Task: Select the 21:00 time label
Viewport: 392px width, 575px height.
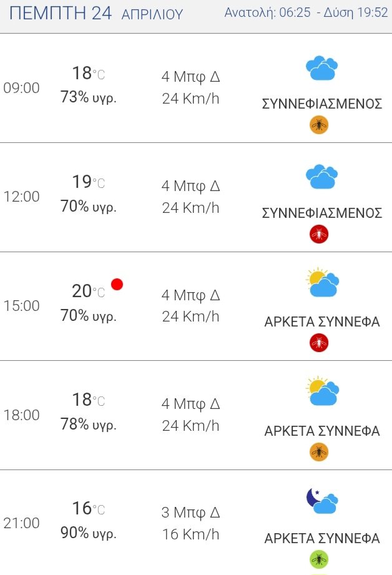Action: 21,523
